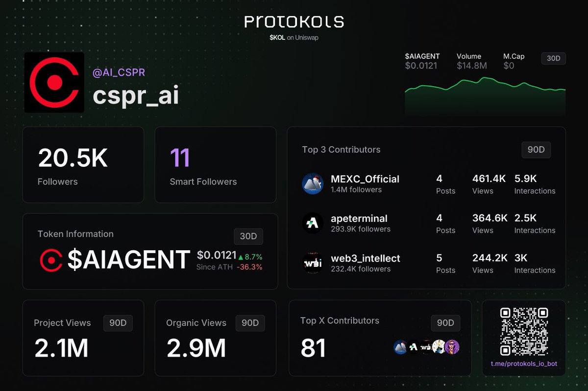The height and width of the screenshot is (391, 588).
Task: Click the 90D badge beside Organic Views
Action: pyautogui.click(x=250, y=323)
